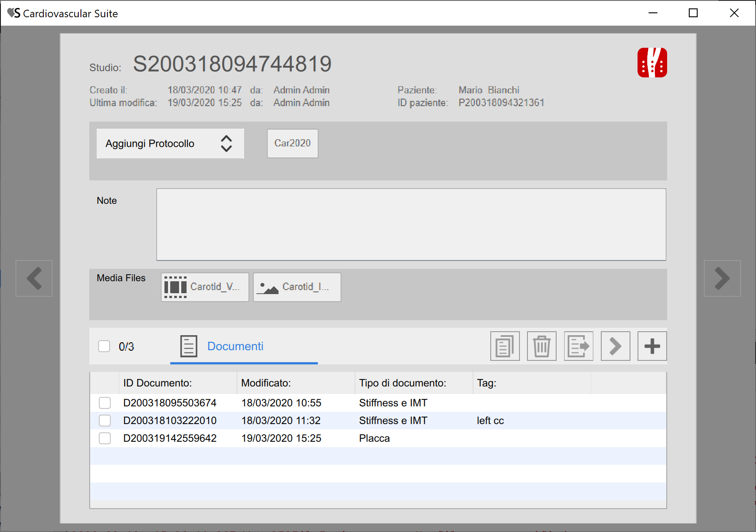Open the Aggiungi Protocollo dropdown

pyautogui.click(x=170, y=144)
